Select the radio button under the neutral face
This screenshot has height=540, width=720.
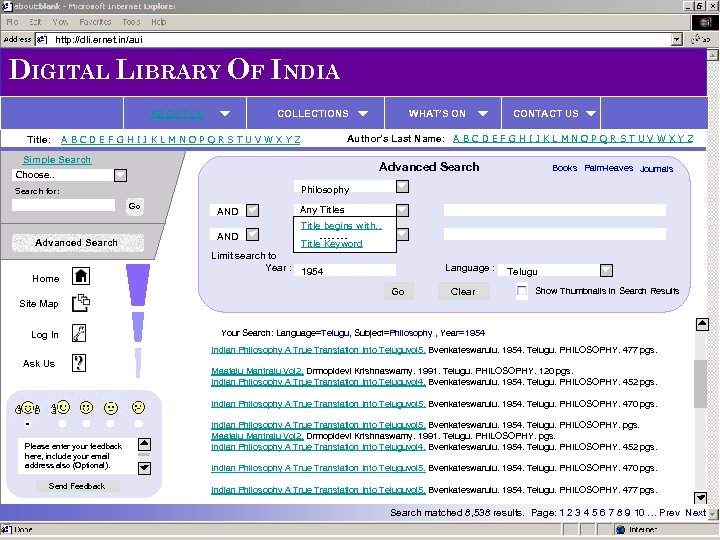coord(111,423)
